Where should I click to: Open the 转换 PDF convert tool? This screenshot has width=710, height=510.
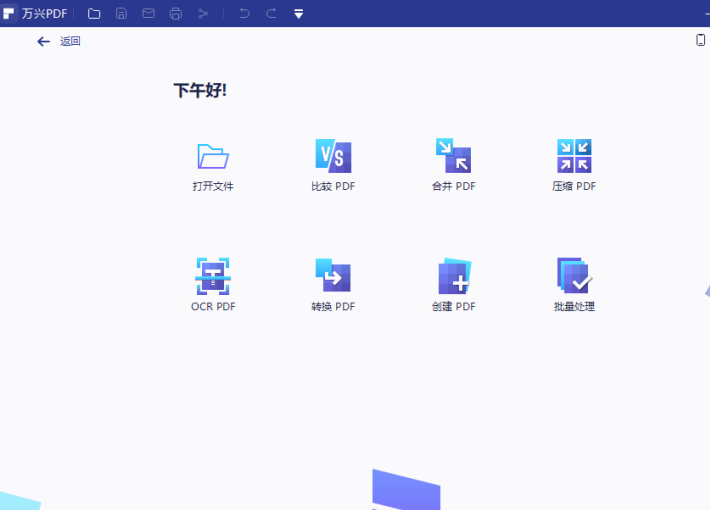pos(333,276)
